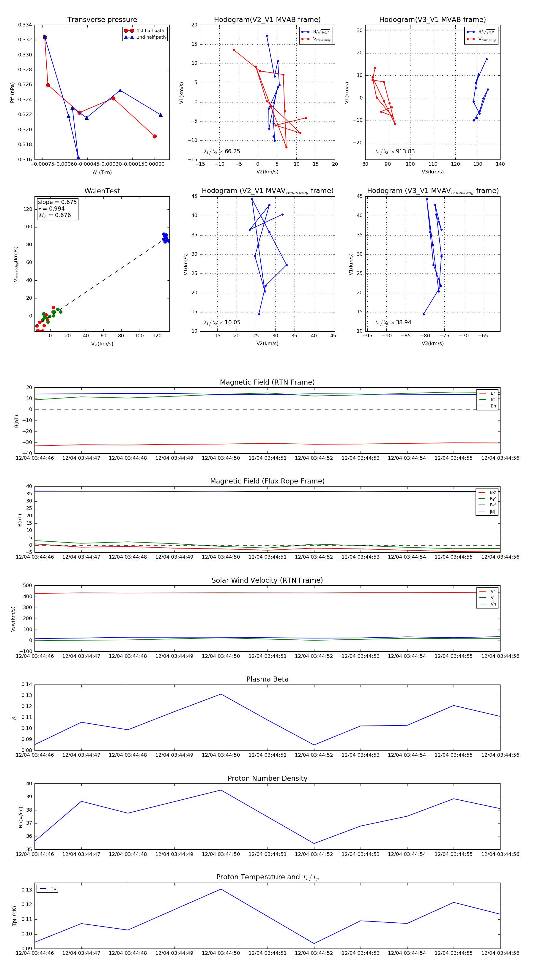This screenshot has height=980, width=535.
Task: Click the Plasma Beta peak at 03:44:50
Action: [x=221, y=694]
